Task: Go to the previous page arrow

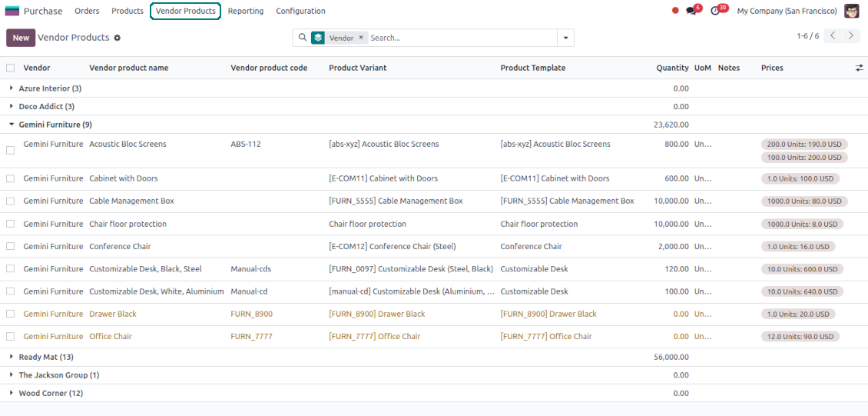Action: click(x=833, y=36)
